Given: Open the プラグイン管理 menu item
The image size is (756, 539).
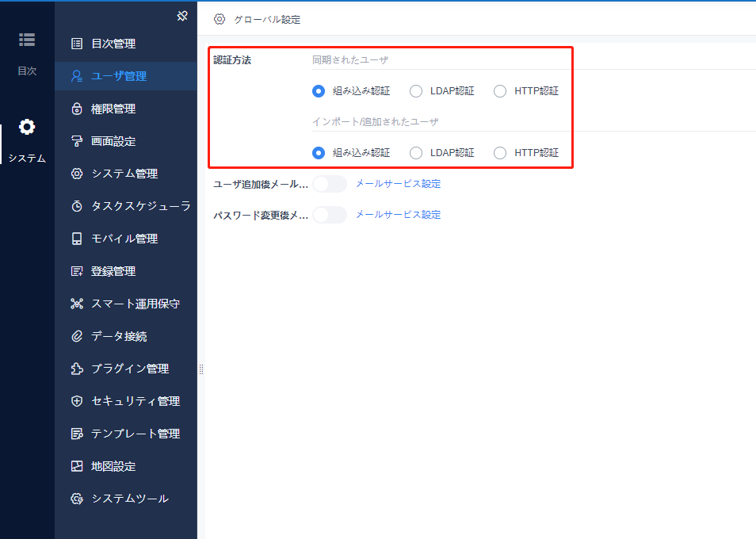Looking at the screenshot, I should click(x=126, y=369).
